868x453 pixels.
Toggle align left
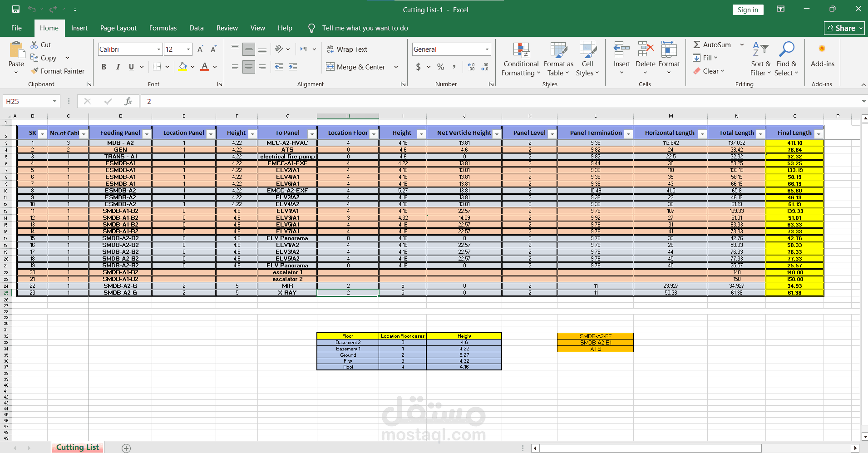point(235,67)
